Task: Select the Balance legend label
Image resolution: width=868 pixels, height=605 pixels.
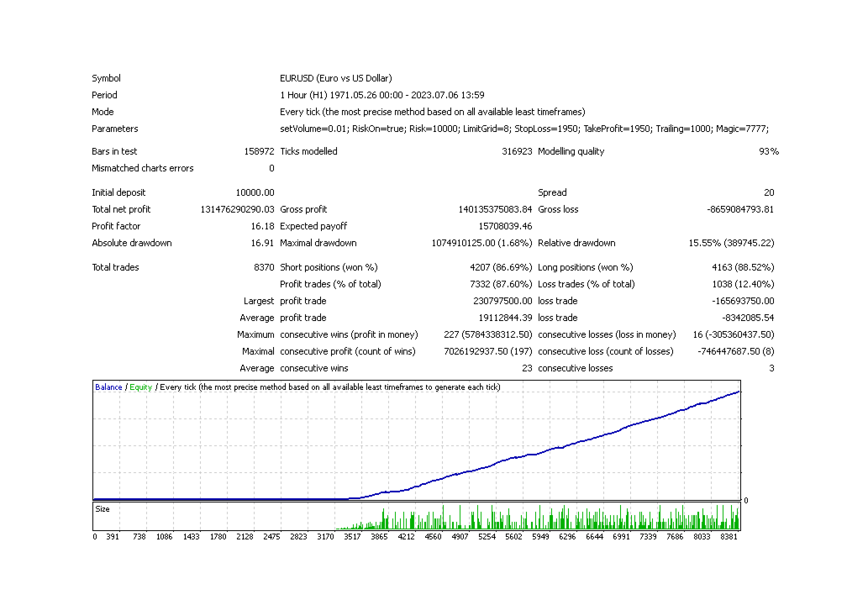Action: click(108, 387)
